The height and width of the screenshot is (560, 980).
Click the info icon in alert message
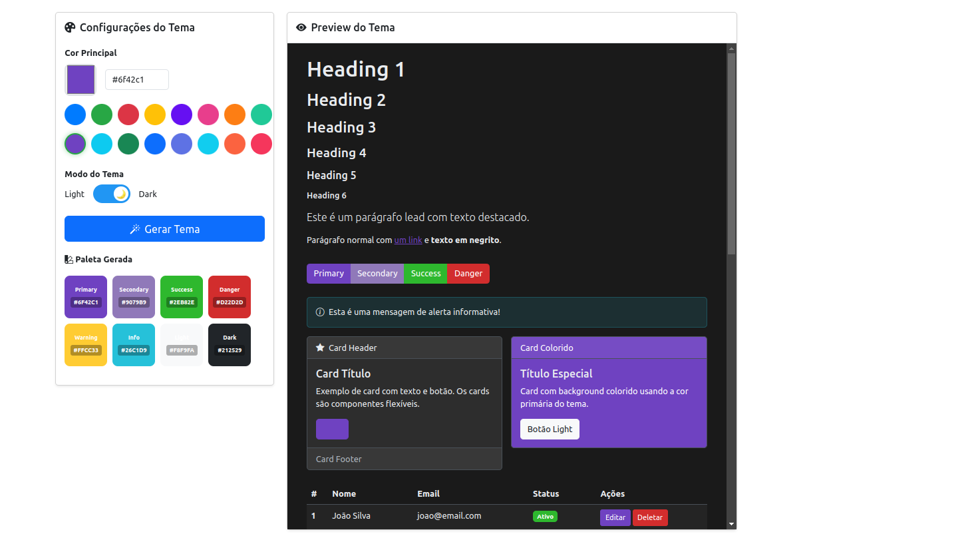[320, 312]
